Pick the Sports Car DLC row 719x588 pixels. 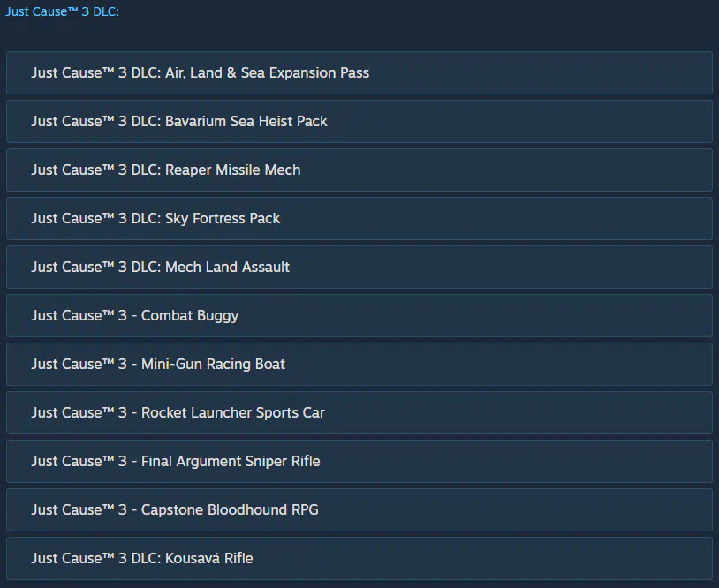pos(178,412)
